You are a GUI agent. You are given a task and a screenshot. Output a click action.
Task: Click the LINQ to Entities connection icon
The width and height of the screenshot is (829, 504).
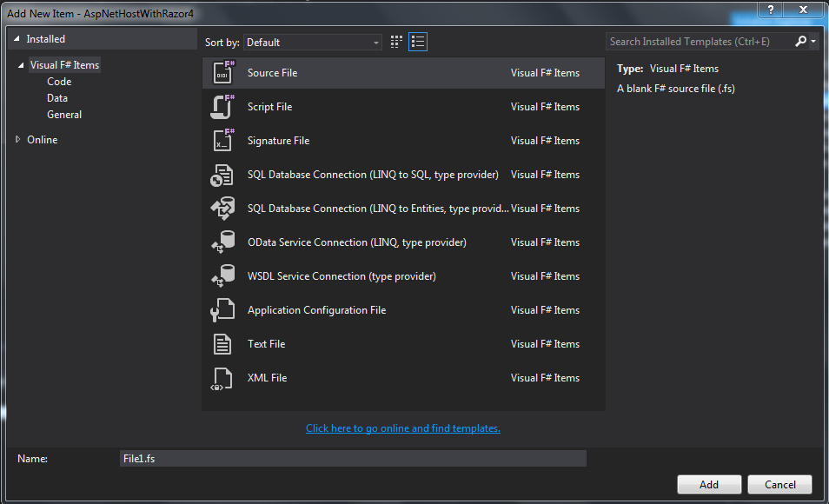[x=222, y=209]
